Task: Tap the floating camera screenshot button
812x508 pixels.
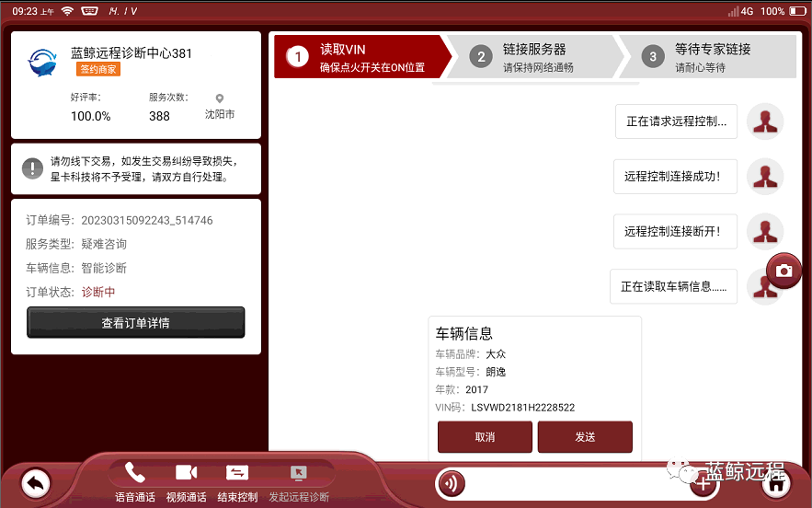Action: (783, 270)
